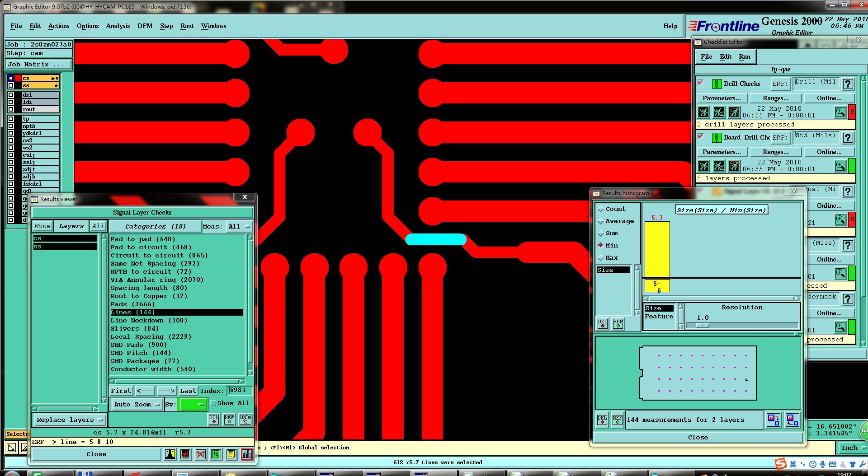Screen dimensions: 868x476
Task: Run Drill Checks with first running-man icon
Action: click(704, 112)
